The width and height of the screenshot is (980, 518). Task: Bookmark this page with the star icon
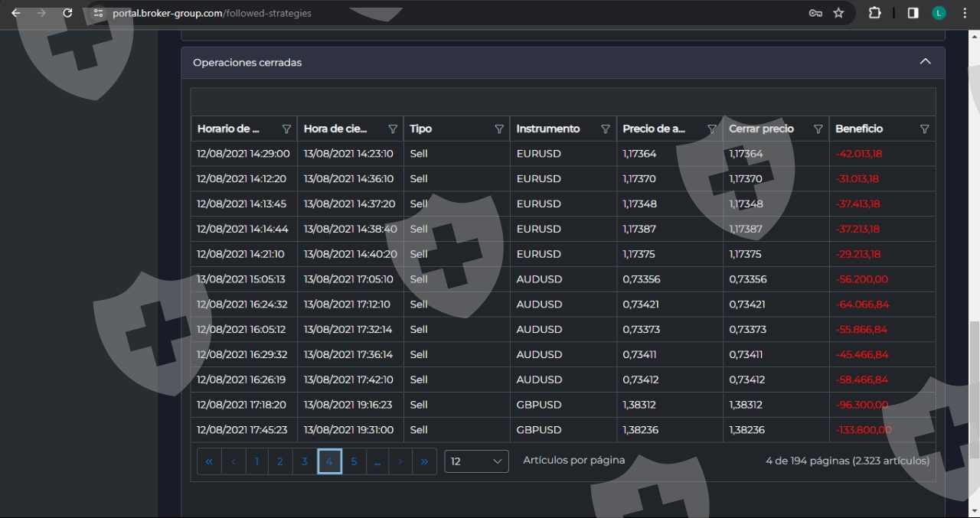coord(838,13)
